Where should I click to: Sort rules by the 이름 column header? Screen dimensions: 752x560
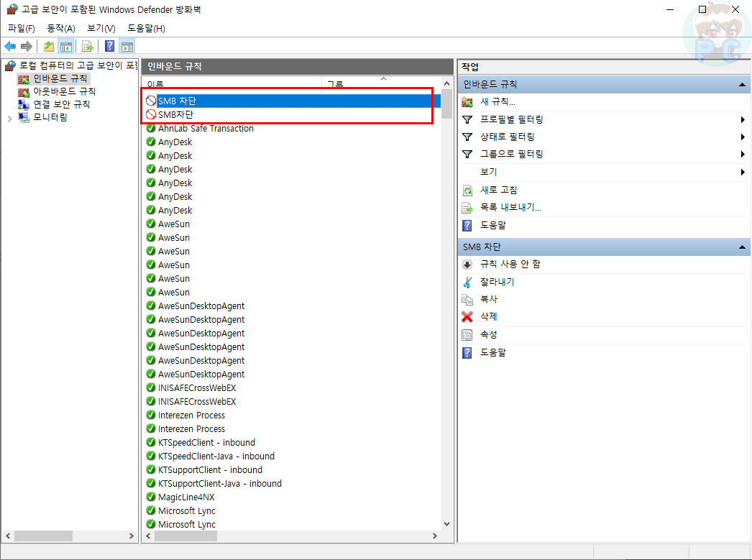pyautogui.click(x=232, y=83)
